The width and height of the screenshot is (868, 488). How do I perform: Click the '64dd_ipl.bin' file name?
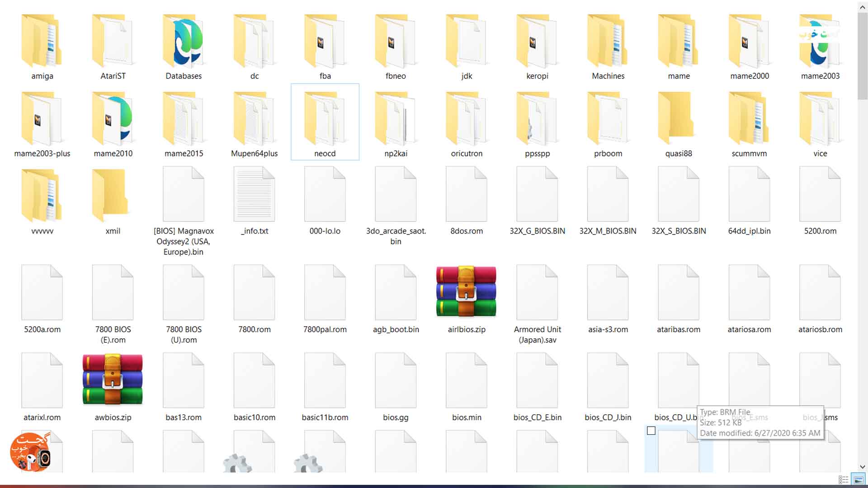750,231
